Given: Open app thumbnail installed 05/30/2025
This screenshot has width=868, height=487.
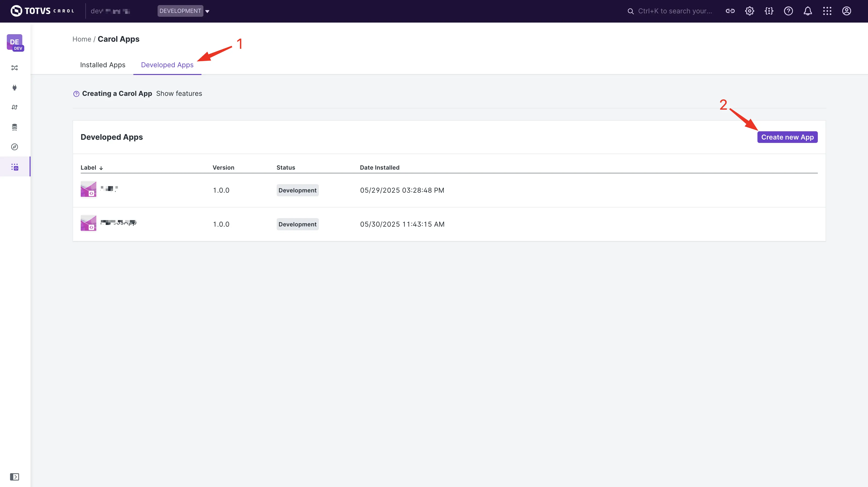Looking at the screenshot, I should click(88, 223).
